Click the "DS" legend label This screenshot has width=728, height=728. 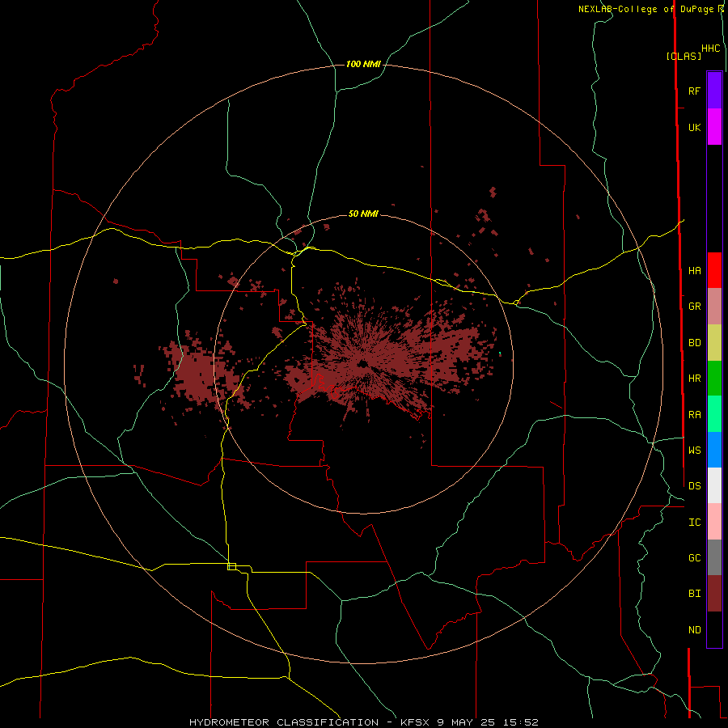click(x=695, y=486)
